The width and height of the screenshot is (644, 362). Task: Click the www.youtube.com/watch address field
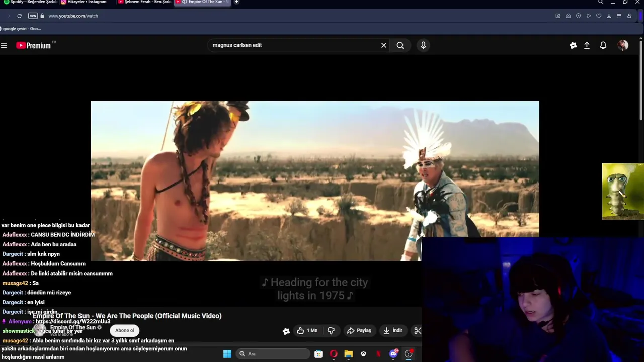coord(73,16)
